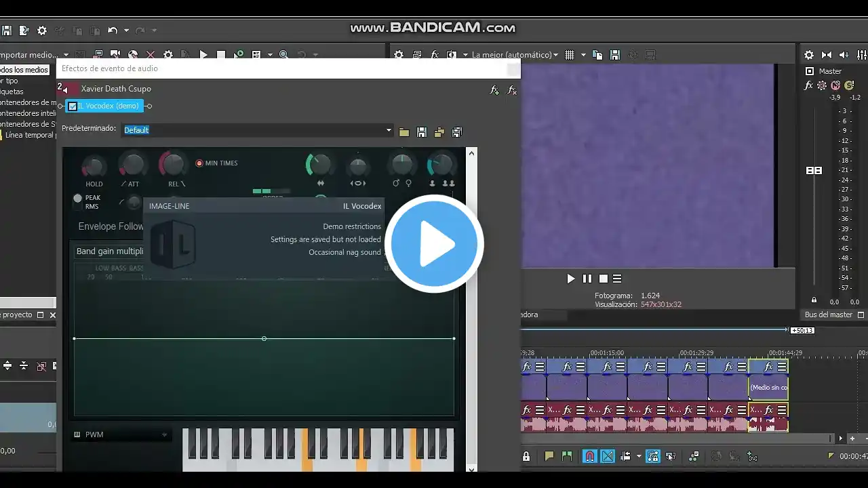Open menu icon on selected audio event

[x=782, y=409]
